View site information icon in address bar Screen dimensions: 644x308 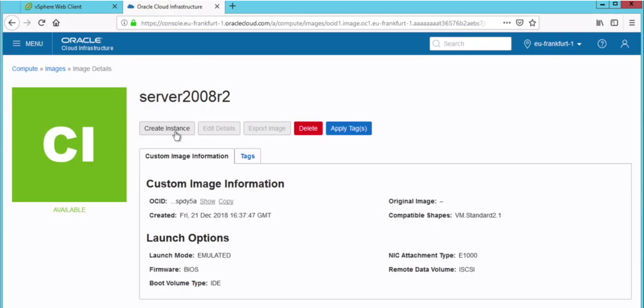(124, 23)
